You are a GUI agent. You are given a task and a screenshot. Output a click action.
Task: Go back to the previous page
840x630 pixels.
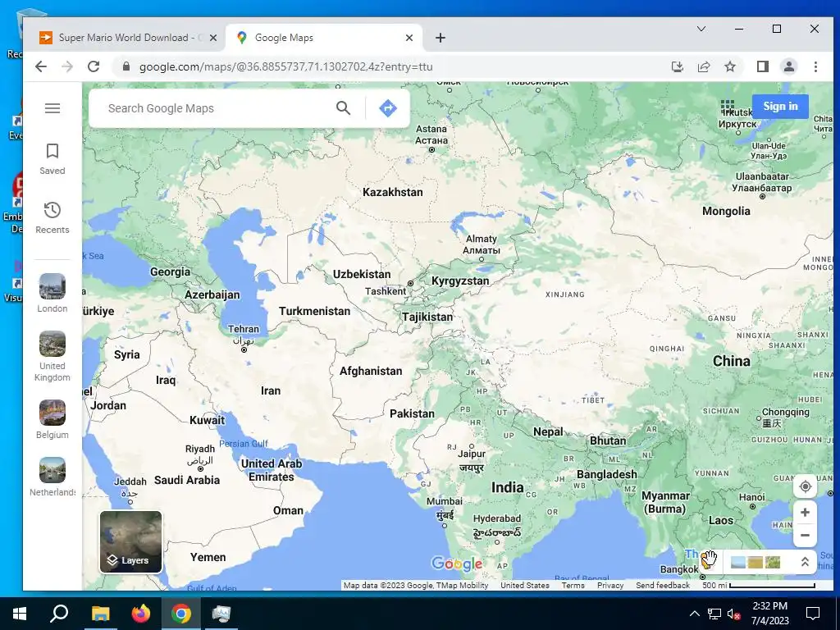[x=41, y=66]
